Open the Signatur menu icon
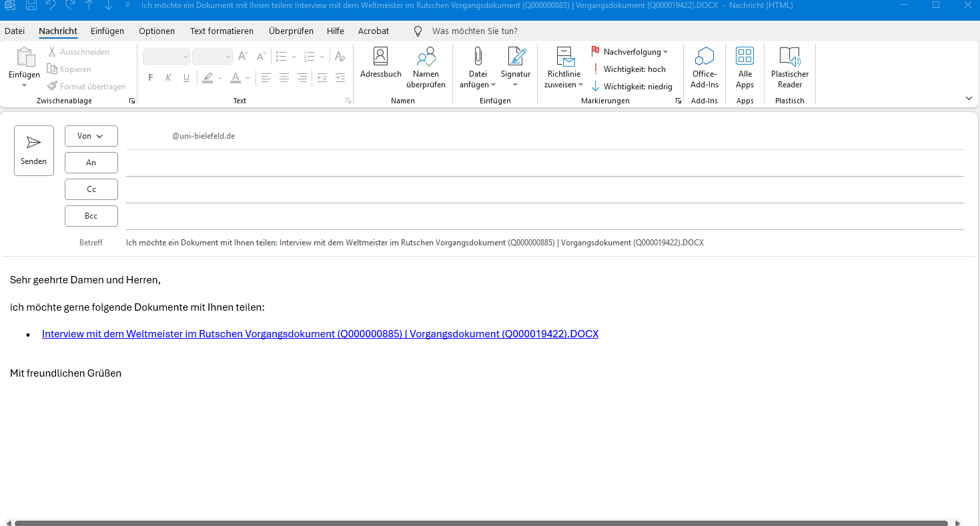Image resolution: width=980 pixels, height=526 pixels. pyautogui.click(x=516, y=57)
